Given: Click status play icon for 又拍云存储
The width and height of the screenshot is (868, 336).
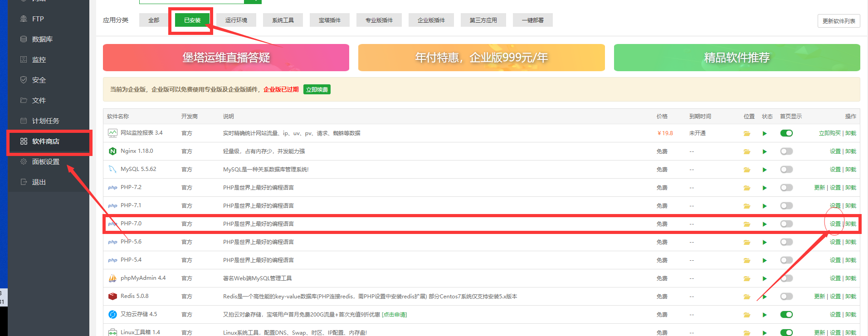Looking at the screenshot, I should pyautogui.click(x=765, y=315).
